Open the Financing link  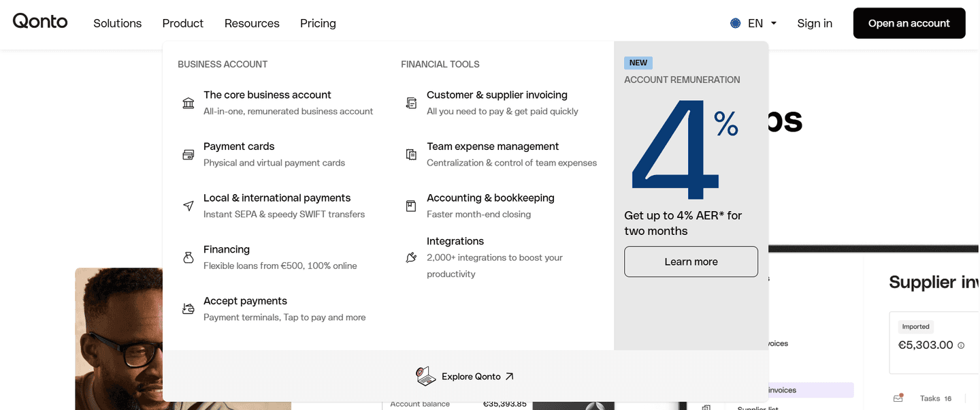pyautogui.click(x=227, y=249)
